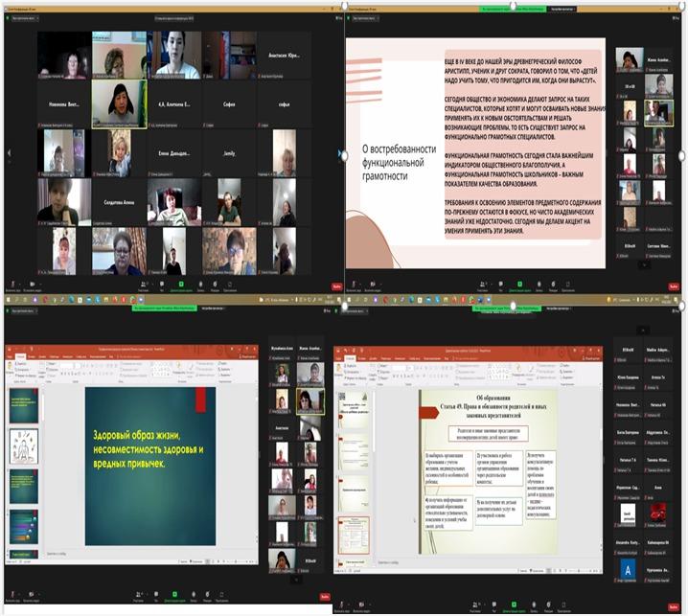Open the Файл tab in bottom-left PowerPoint
The image size is (688, 616).
pos(11,358)
